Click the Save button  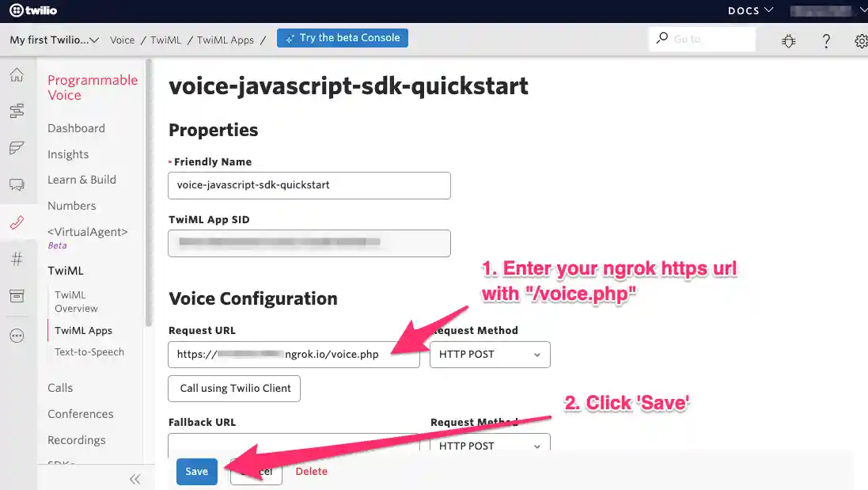coord(196,471)
